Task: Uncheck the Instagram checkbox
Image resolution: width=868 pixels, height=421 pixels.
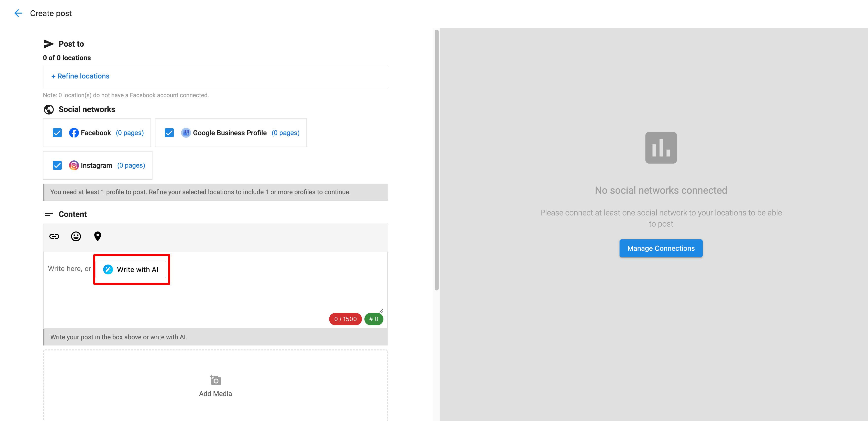Action: tap(57, 166)
